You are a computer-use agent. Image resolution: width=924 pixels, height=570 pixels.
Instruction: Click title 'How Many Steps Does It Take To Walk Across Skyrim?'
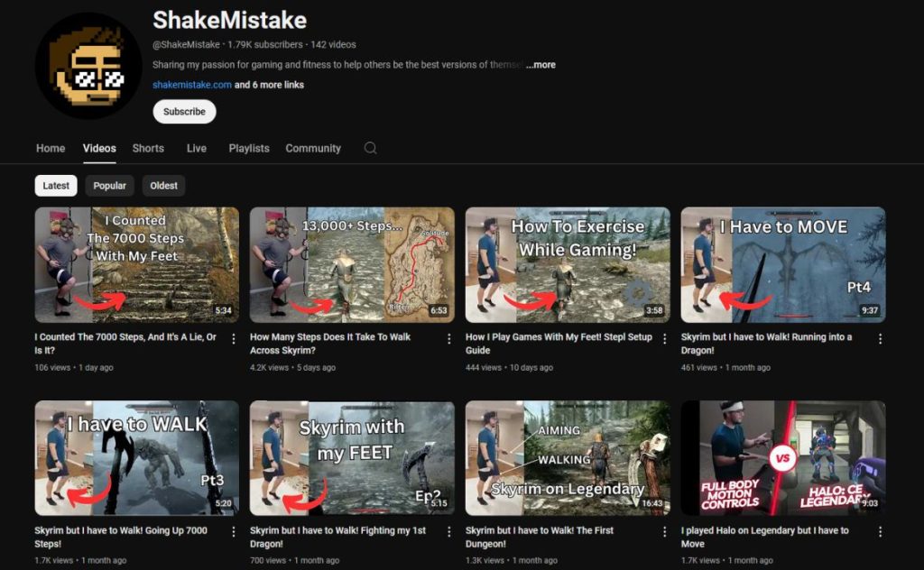(330, 344)
